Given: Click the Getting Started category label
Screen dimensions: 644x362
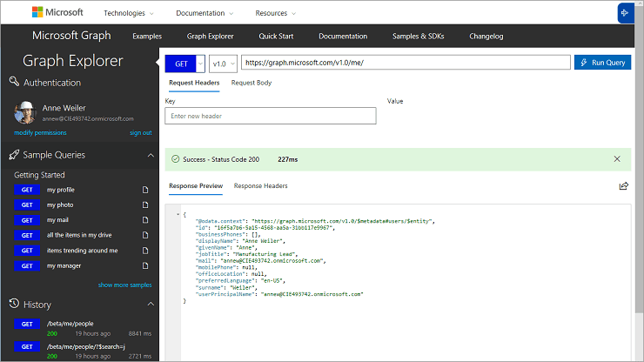Looking at the screenshot, I should point(39,175).
